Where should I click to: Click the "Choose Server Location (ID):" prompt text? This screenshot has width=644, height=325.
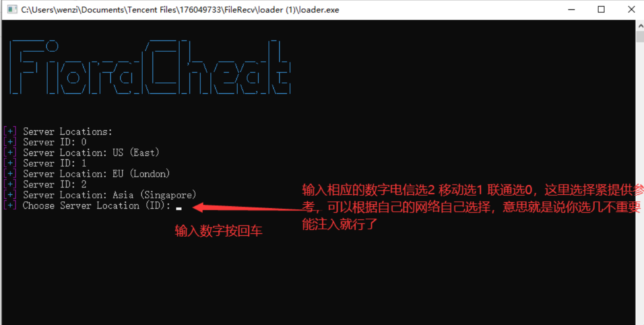96,205
